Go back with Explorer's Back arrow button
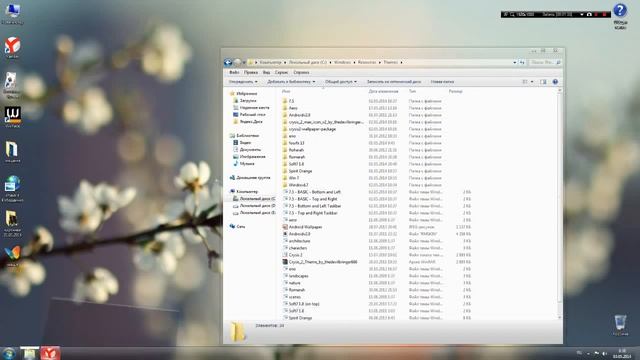Screen dimensions: 640x360 pyautogui.click(x=228, y=62)
